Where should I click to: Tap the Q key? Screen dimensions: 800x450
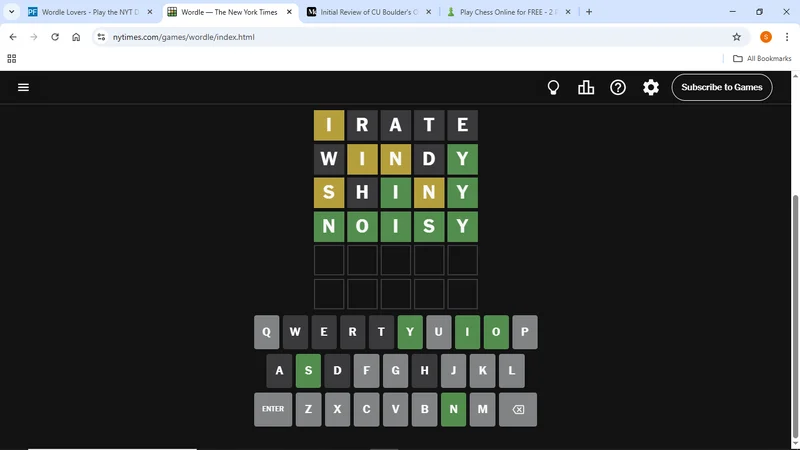click(x=266, y=332)
